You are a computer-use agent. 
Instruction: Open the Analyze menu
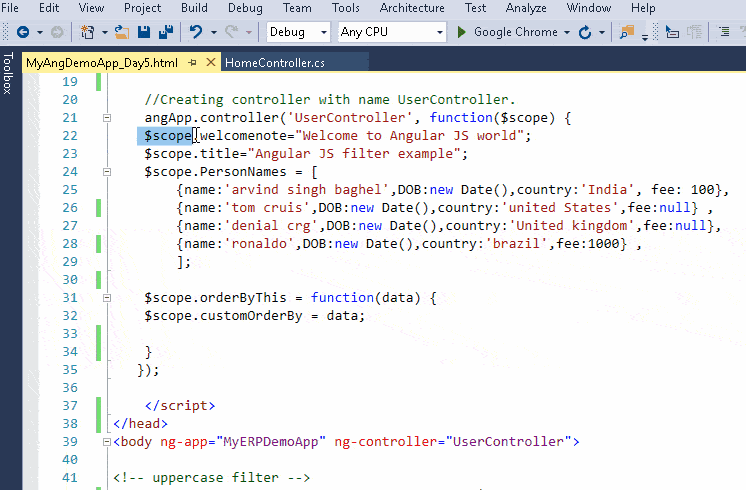(x=526, y=8)
